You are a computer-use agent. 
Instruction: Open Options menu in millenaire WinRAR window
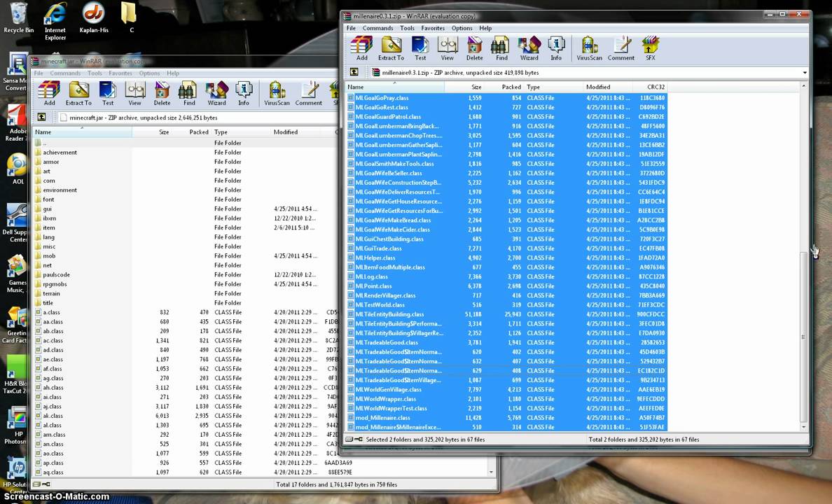462,28
